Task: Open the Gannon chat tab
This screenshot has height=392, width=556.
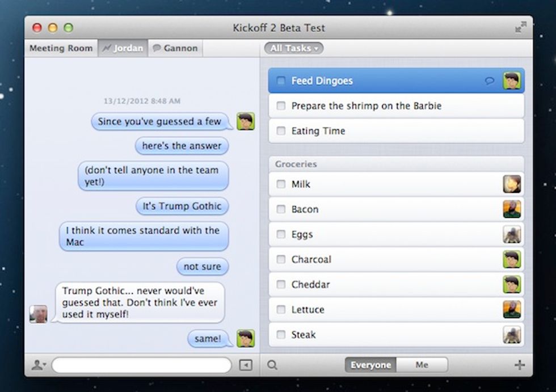Action: tap(175, 48)
